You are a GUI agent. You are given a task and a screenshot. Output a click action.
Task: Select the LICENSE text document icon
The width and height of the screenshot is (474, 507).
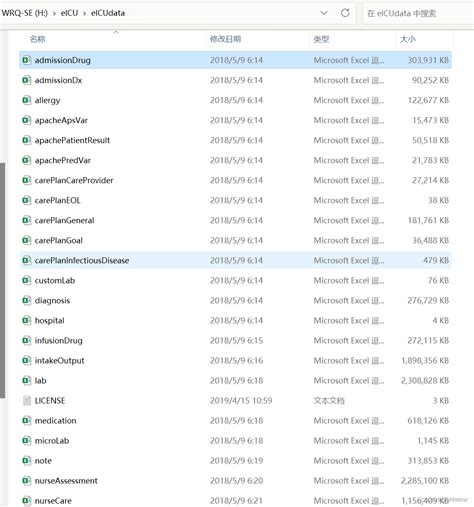[26, 401]
